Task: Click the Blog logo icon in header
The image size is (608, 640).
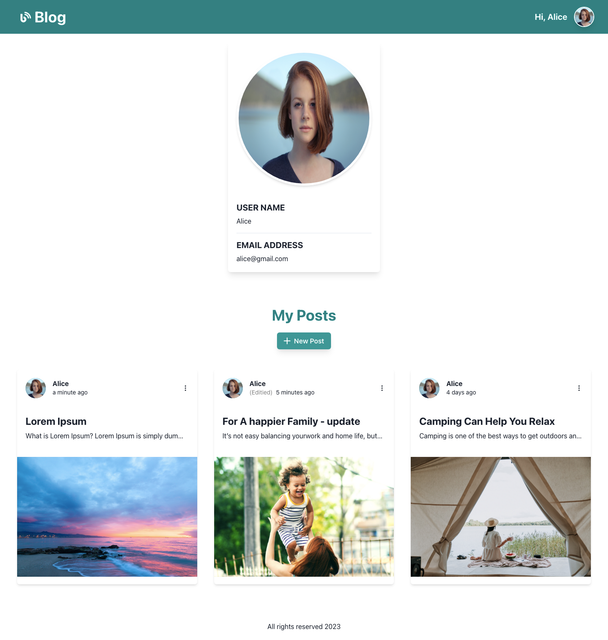Action: (x=25, y=17)
